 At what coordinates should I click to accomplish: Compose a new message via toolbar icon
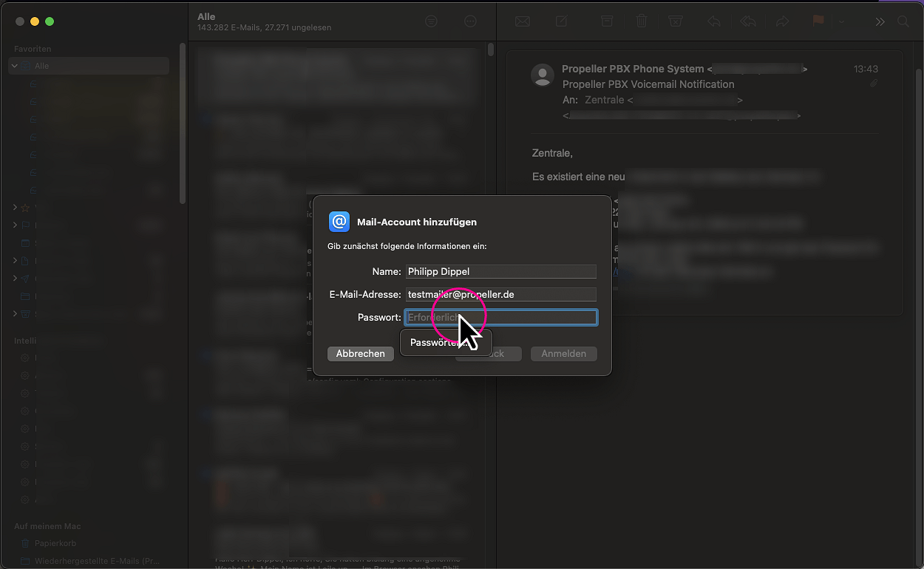point(562,21)
